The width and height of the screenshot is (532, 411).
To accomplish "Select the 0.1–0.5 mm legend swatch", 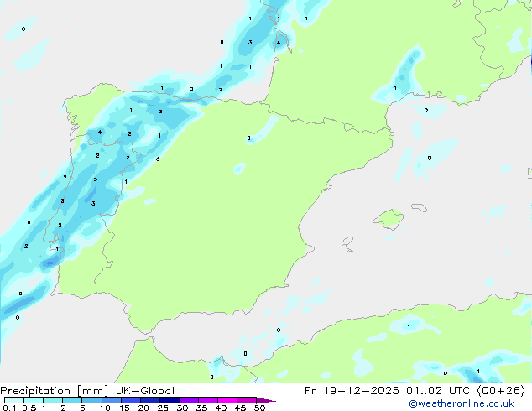I will point(14,400).
